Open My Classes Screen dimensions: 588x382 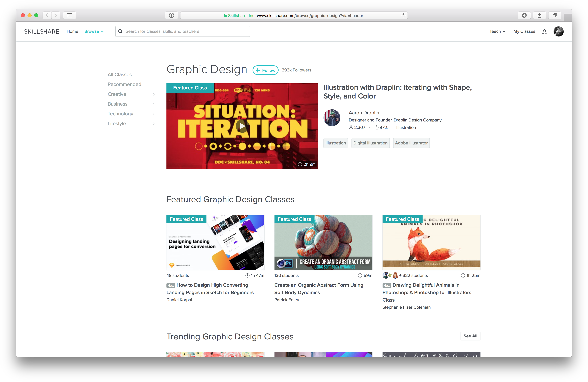524,31
